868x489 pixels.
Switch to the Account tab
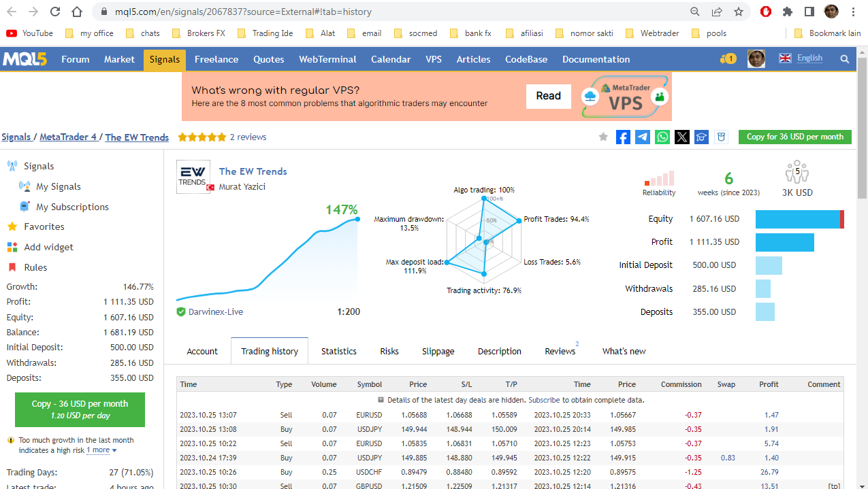coord(202,352)
